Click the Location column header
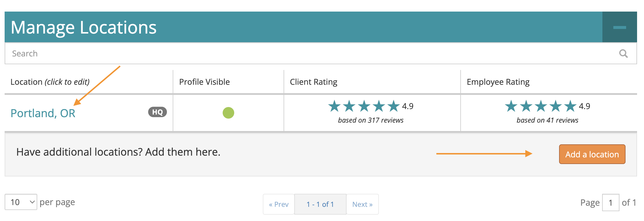The image size is (644, 221). click(50, 82)
